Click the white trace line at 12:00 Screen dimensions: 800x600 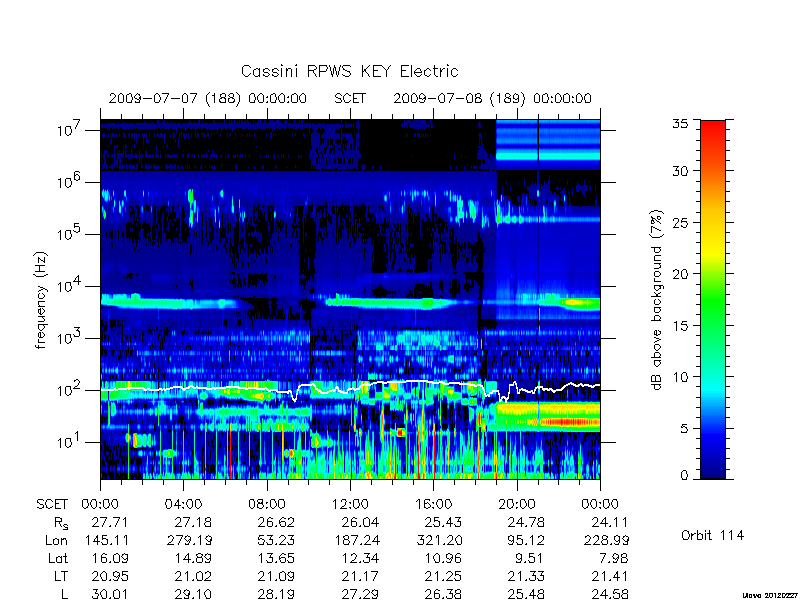point(351,390)
